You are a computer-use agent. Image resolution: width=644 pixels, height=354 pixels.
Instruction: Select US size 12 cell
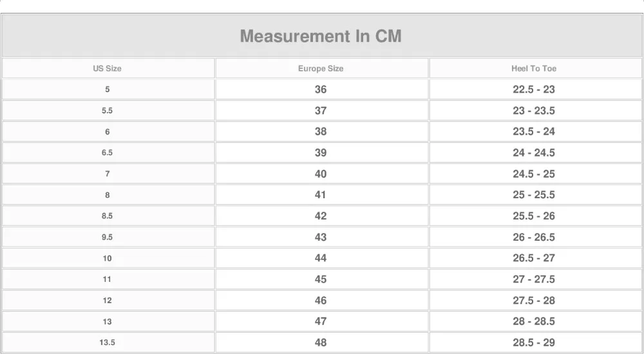coord(108,300)
